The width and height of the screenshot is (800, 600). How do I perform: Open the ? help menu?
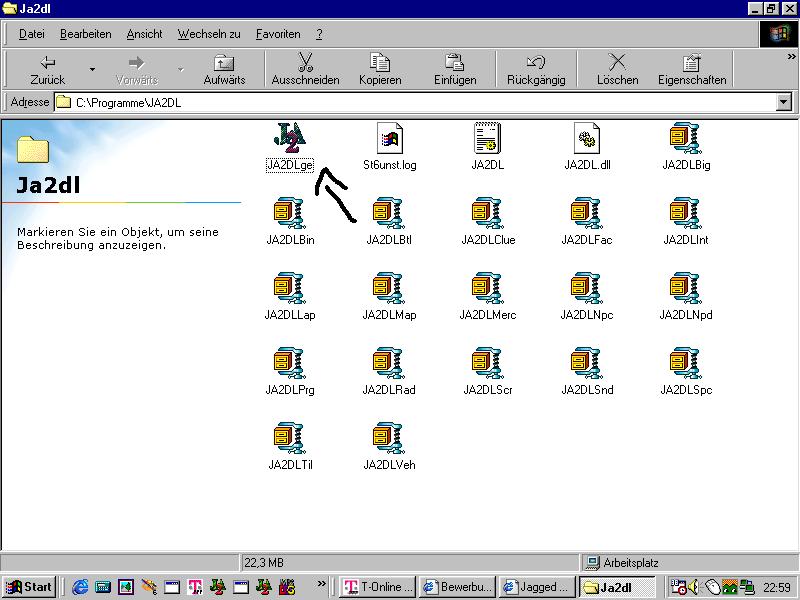click(x=319, y=34)
